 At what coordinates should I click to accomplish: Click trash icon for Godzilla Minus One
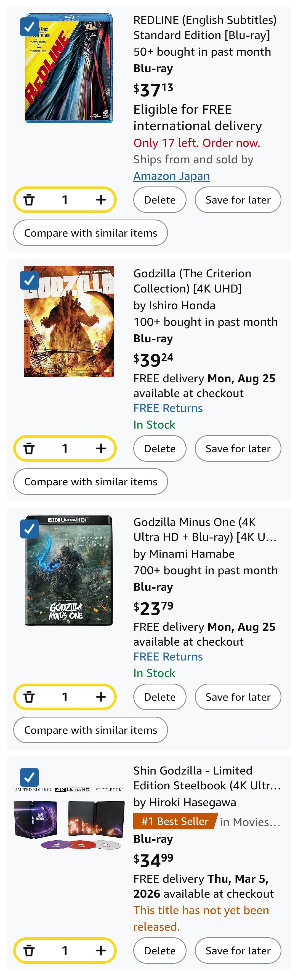coord(29,697)
